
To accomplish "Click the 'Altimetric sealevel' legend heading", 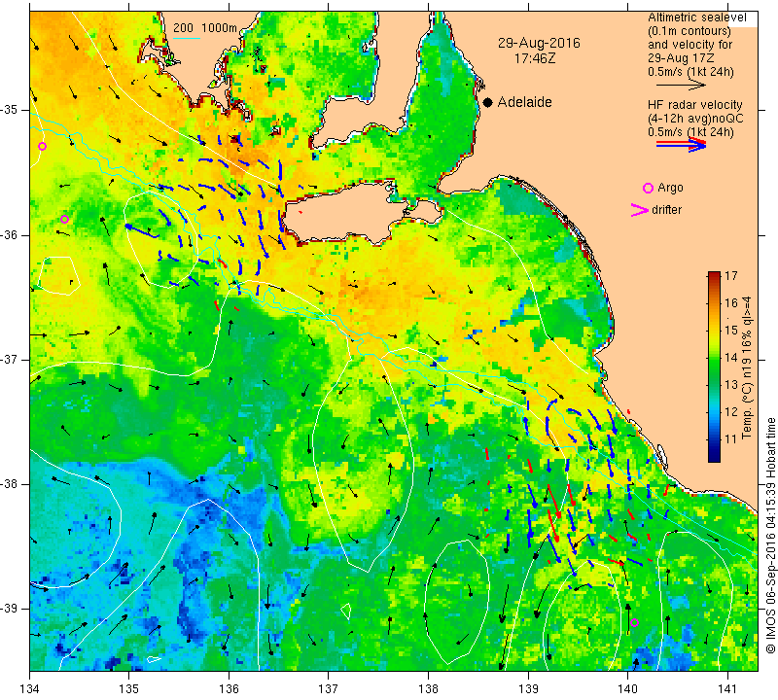I will click(x=697, y=17).
